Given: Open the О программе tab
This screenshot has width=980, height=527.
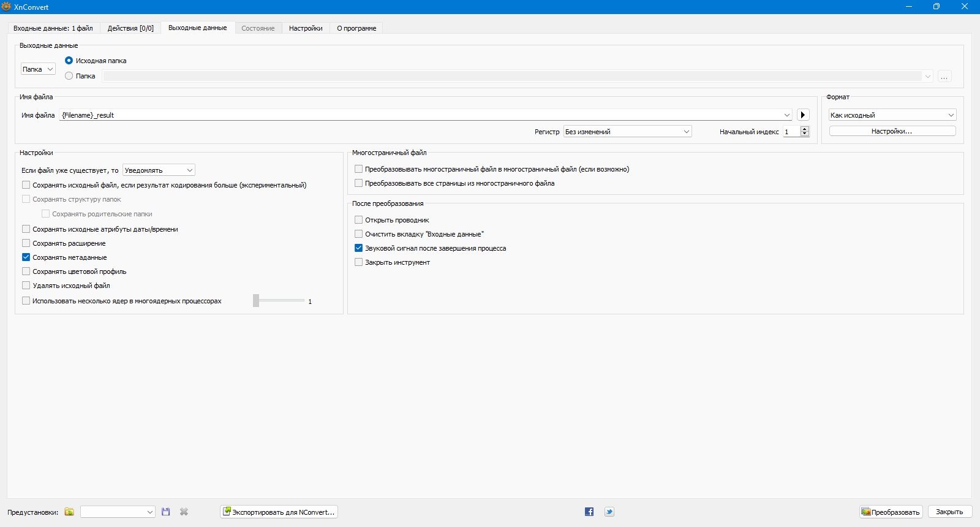Looking at the screenshot, I should click(356, 28).
